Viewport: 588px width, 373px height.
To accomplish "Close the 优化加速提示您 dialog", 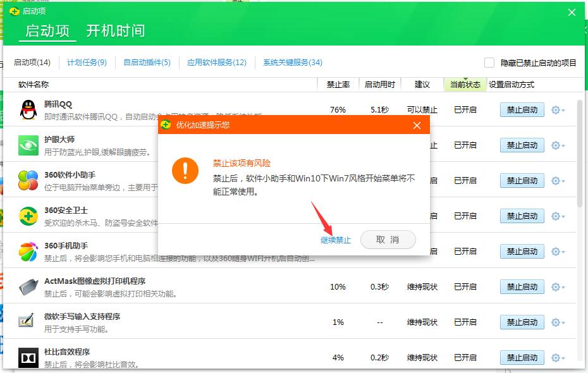I will [417, 126].
